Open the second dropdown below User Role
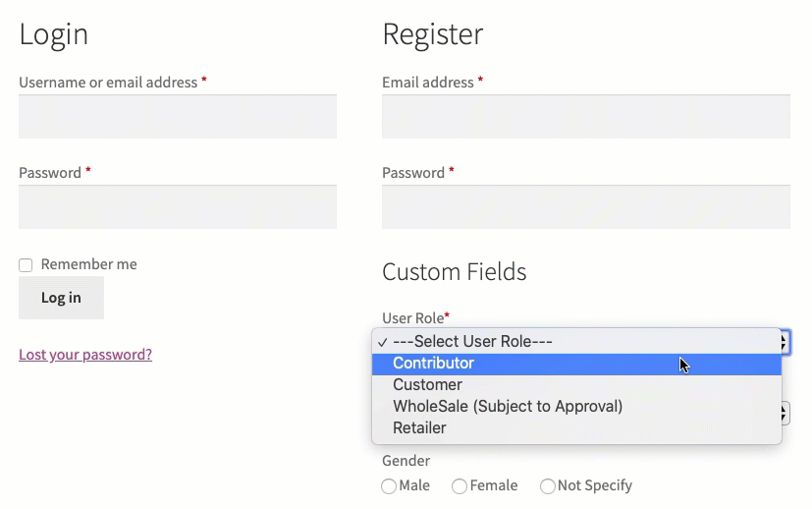The width and height of the screenshot is (812, 509). pos(785,414)
